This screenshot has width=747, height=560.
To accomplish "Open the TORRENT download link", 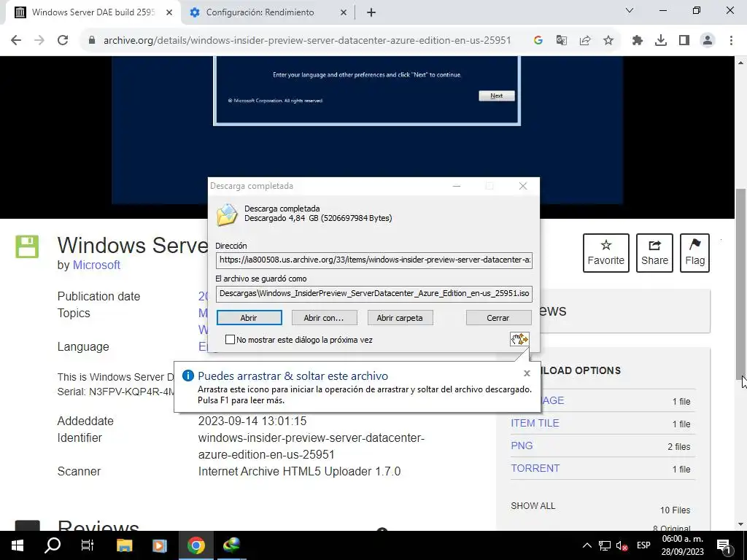I will coord(535,469).
